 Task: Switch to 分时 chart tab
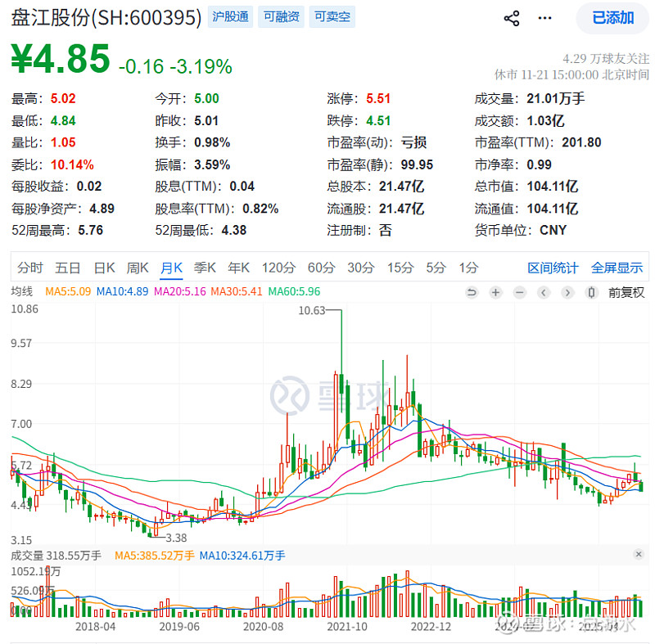[x=30, y=268]
